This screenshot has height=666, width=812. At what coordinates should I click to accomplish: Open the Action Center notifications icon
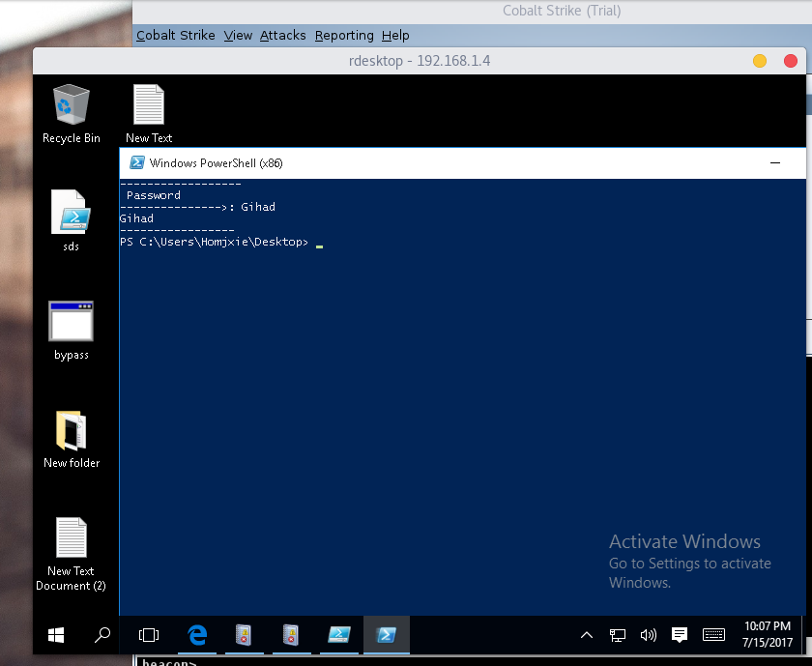[680, 635]
